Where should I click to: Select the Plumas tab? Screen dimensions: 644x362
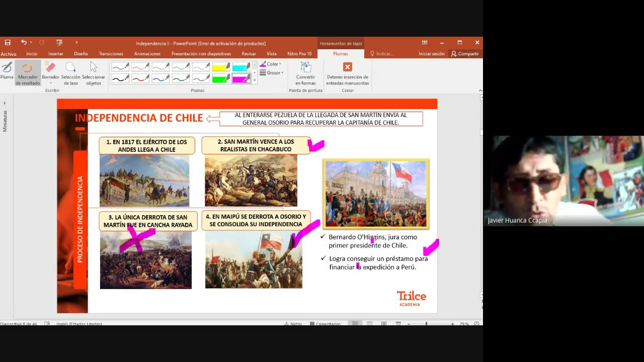point(341,54)
